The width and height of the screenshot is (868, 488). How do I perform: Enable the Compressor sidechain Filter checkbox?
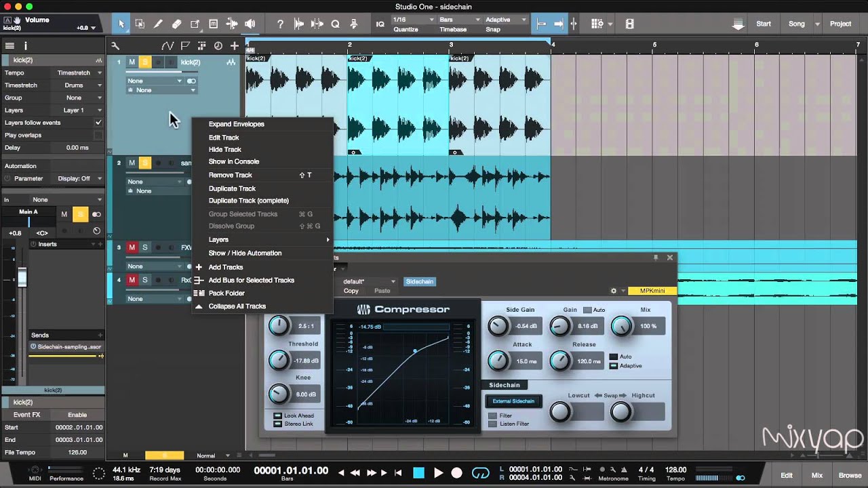(492, 415)
